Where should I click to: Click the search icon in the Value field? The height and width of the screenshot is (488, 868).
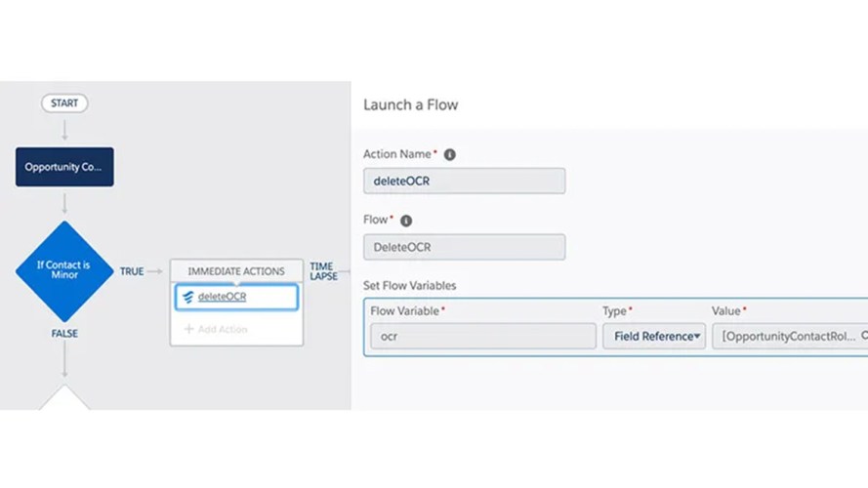pyautogui.click(x=863, y=336)
